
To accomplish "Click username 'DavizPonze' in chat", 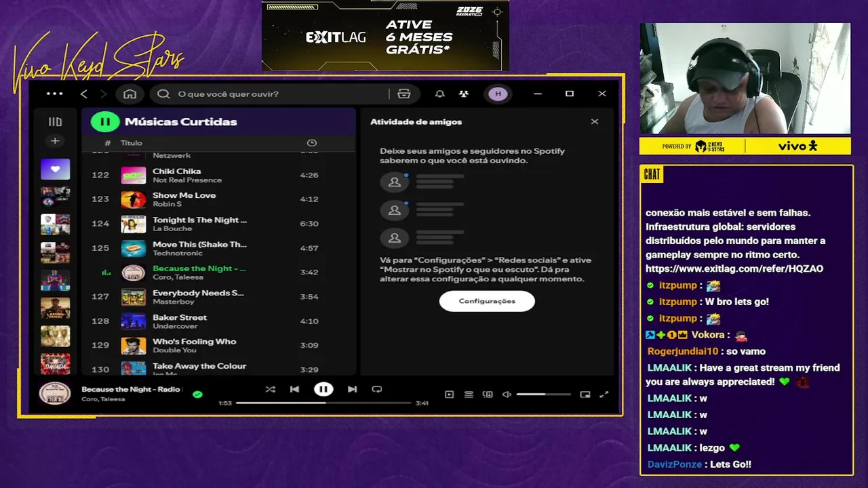I will [675, 464].
